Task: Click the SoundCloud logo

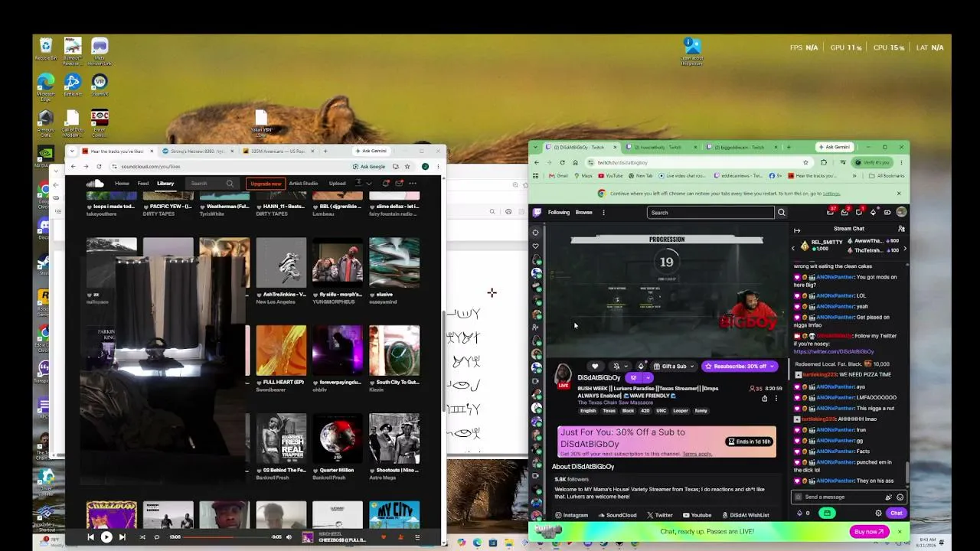Action: tap(95, 184)
